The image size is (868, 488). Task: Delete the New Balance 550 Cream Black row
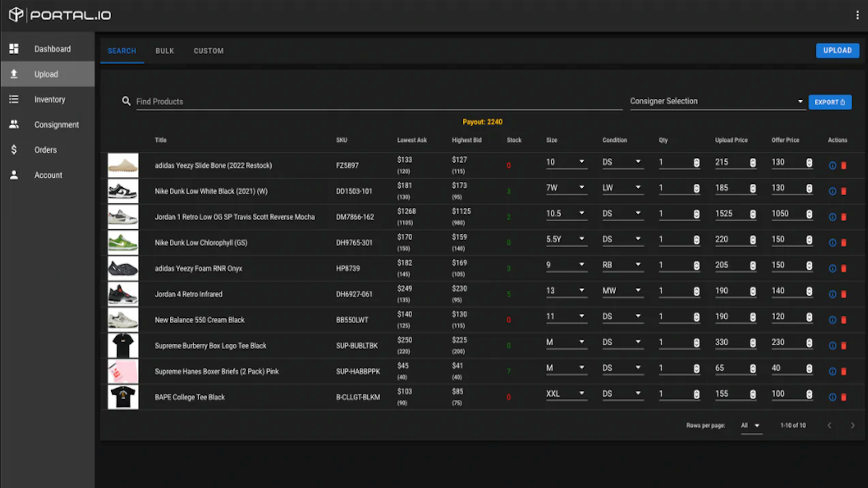tap(844, 320)
